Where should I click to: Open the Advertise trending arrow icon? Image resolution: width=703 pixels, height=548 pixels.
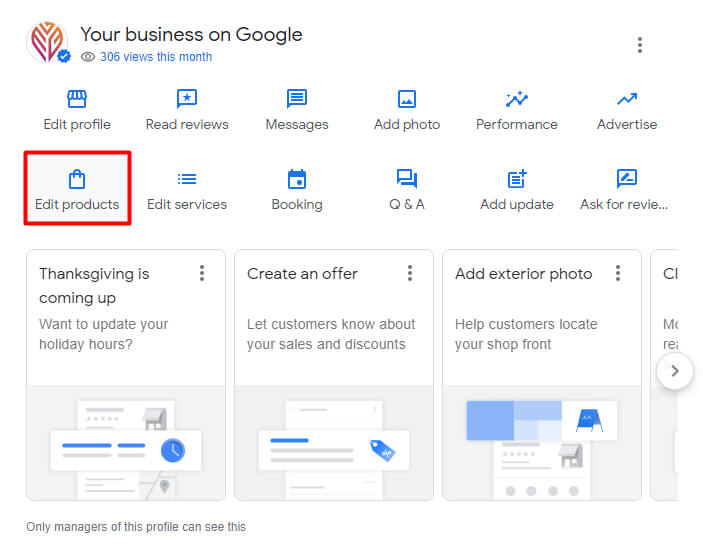[x=627, y=99]
